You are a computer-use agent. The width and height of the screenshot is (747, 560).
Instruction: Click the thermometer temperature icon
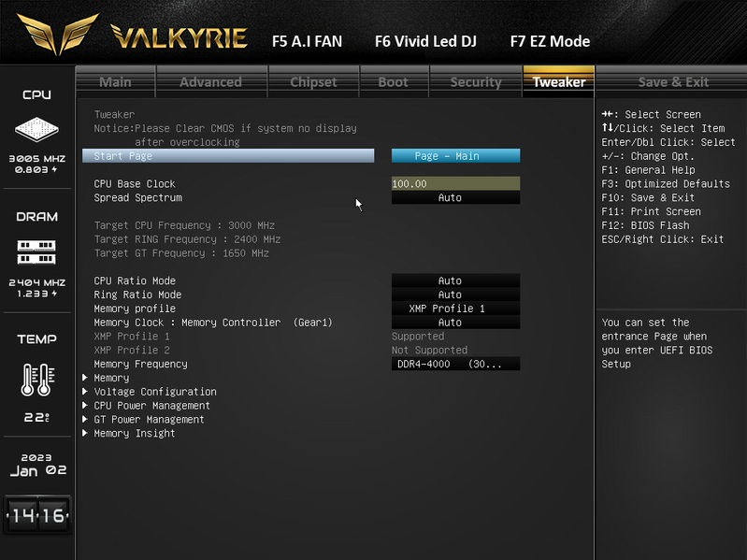pos(37,380)
